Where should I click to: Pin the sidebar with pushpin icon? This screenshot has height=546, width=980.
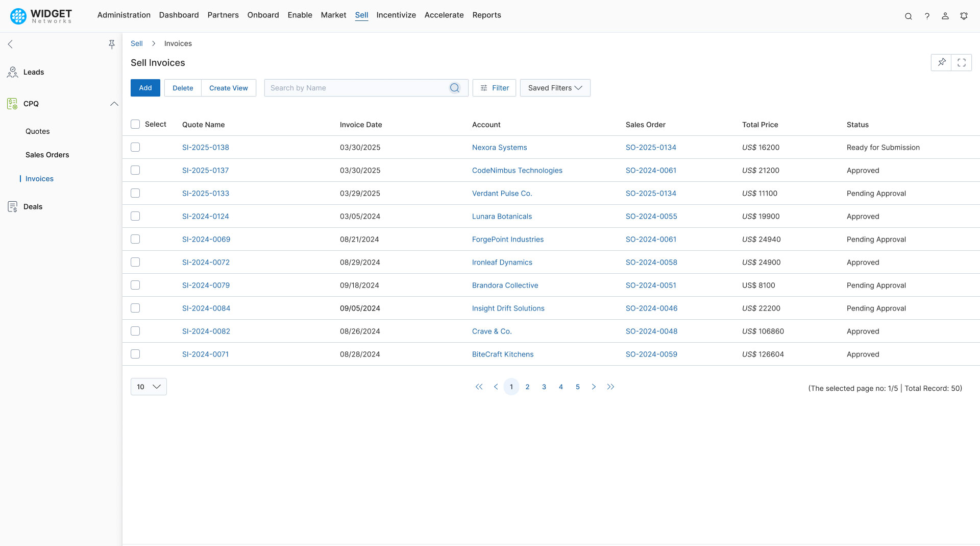click(112, 44)
